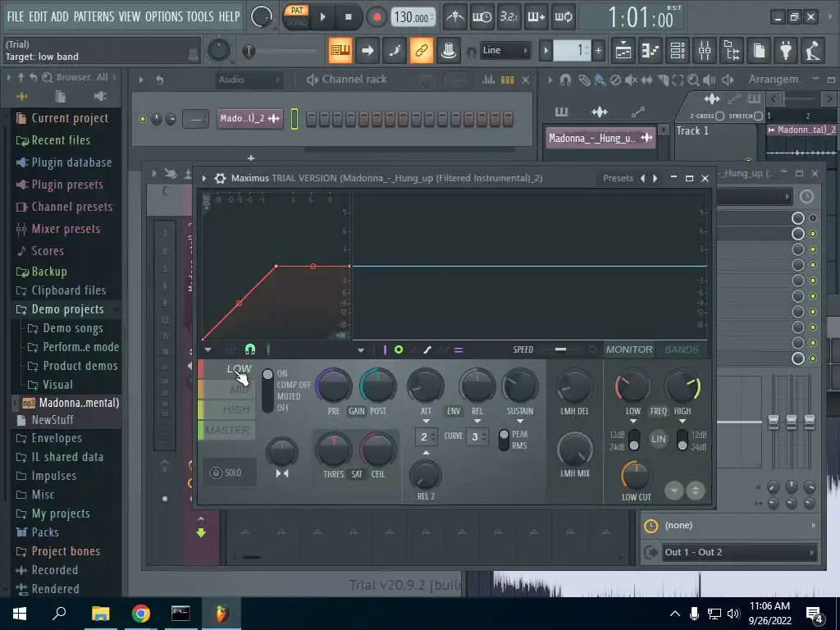The width and height of the screenshot is (840, 630).
Task: Open the playlist view icon in toolbar
Action: [x=623, y=51]
